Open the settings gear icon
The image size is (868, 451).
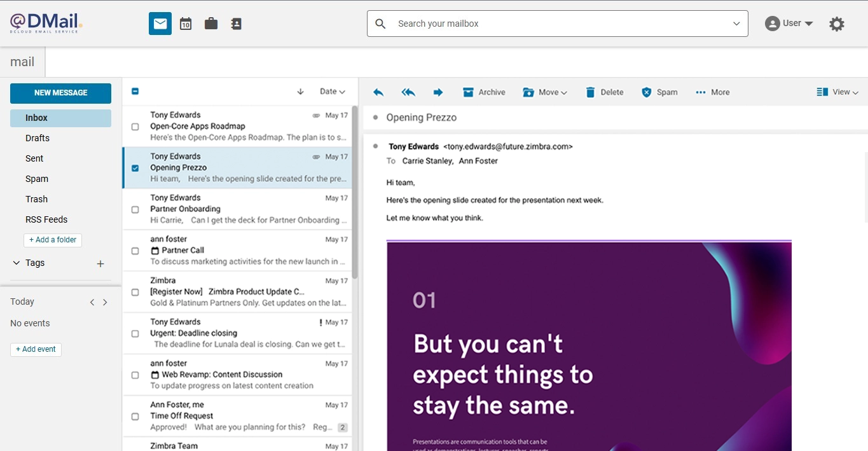point(837,24)
